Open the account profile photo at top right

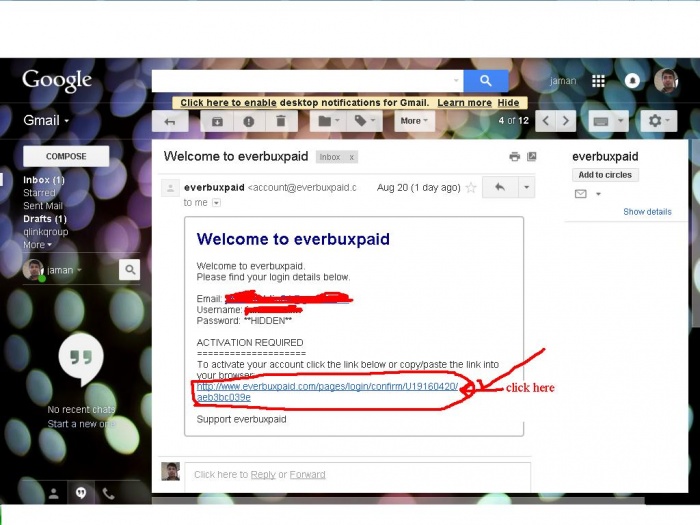[x=666, y=81]
